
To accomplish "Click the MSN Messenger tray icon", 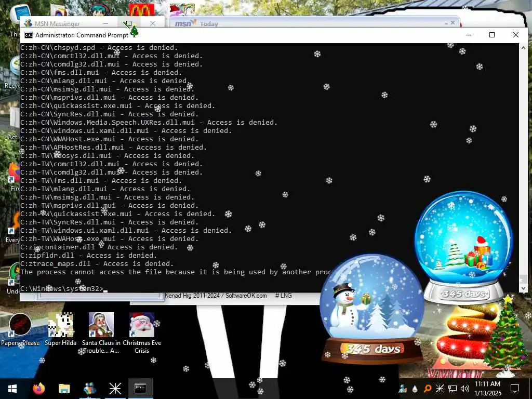I will pos(403,389).
